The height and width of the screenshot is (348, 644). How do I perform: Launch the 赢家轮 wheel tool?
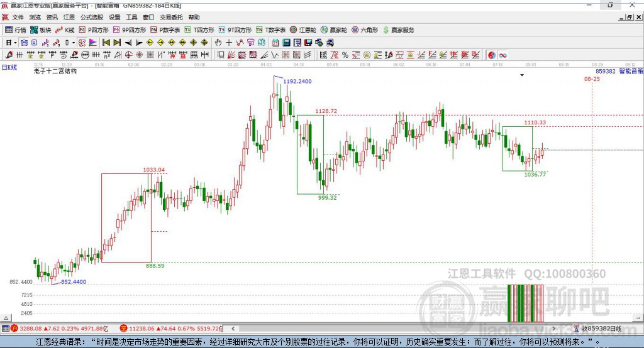click(334, 30)
